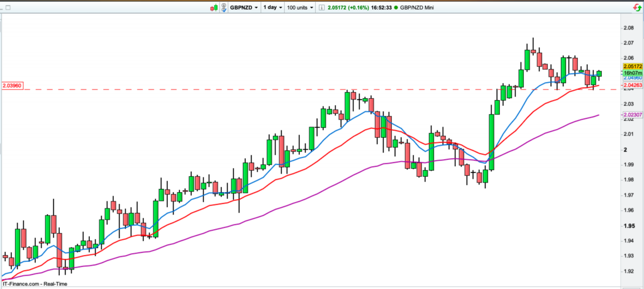Click the price axis label reading 2
This screenshot has height=289, width=644.
click(625, 150)
